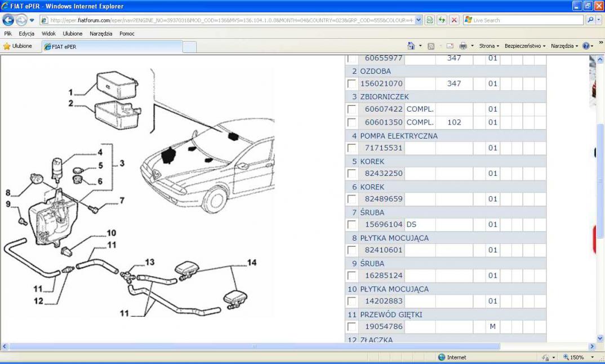Screen dimensions: 605x364
Task: Click the horizontal scrollbar thumb
Action: (254, 346)
